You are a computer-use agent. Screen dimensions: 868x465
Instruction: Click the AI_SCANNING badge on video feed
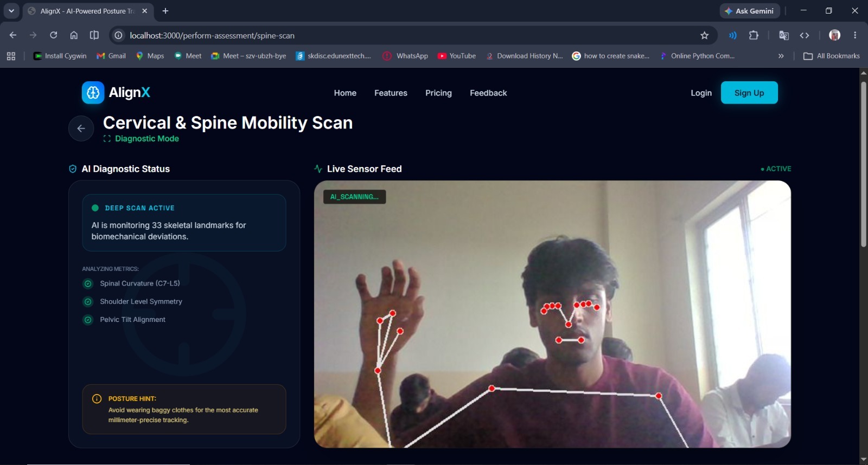point(354,197)
